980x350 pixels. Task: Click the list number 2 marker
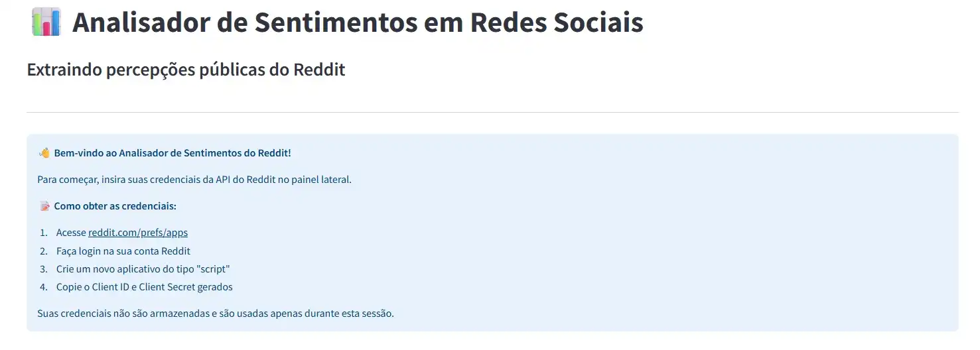coord(44,251)
